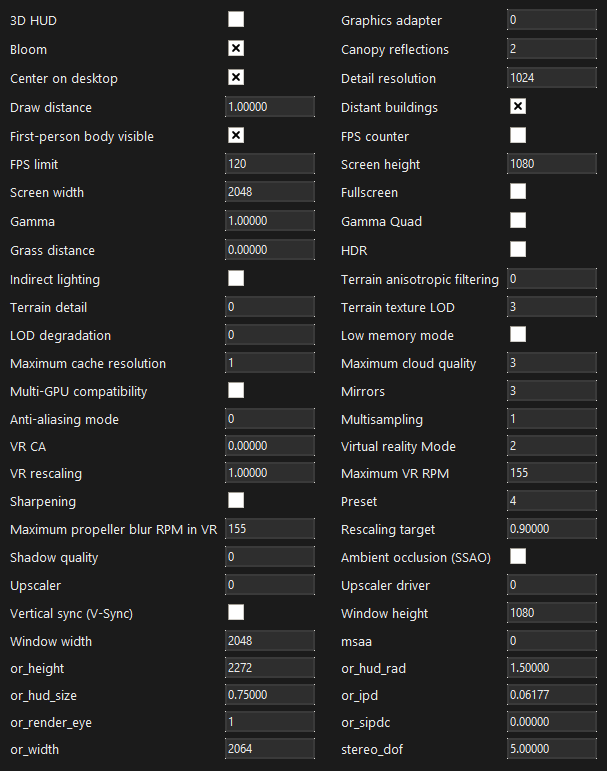Click Maximum cache resolution field
Viewport: 607px width, 771px height.
click(270, 363)
